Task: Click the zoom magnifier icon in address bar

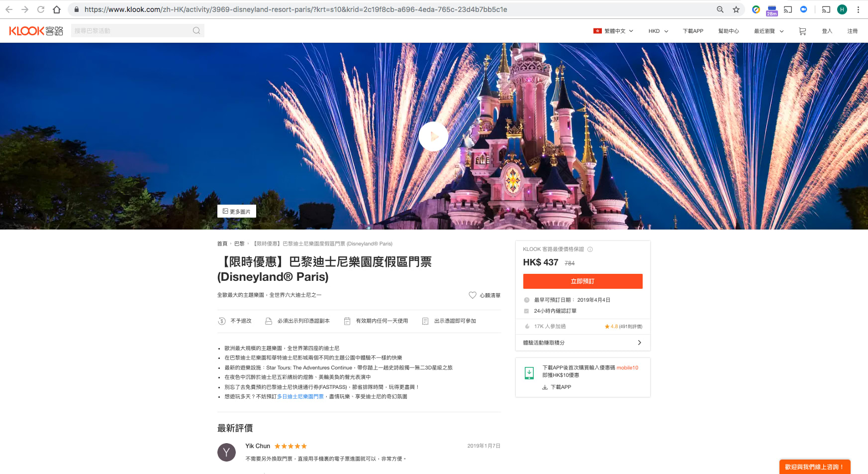Action: point(720,9)
